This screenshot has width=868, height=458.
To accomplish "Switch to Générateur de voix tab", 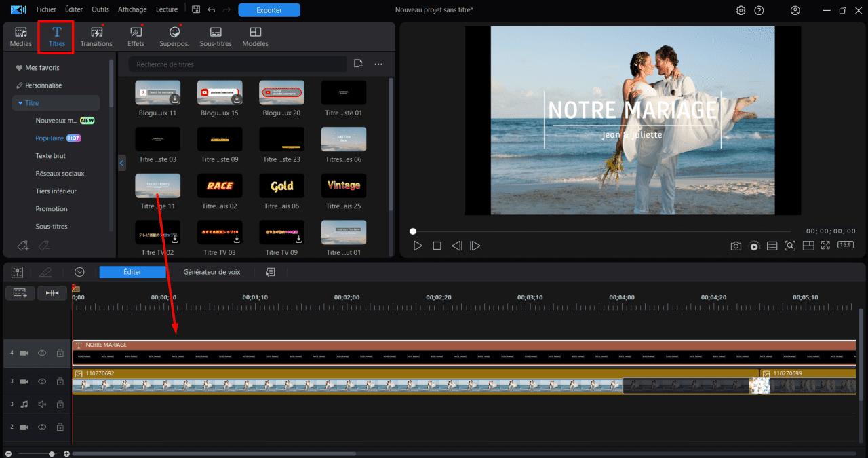I will (x=212, y=272).
